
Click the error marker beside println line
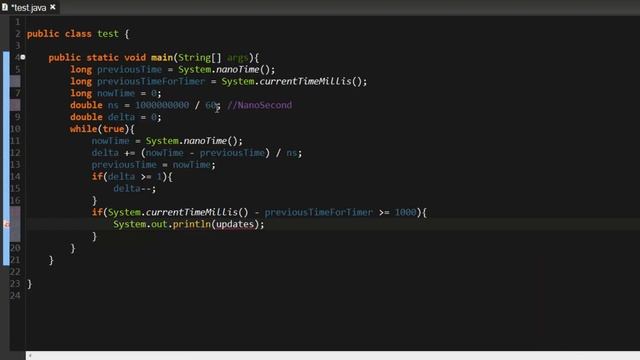[x=6, y=224]
